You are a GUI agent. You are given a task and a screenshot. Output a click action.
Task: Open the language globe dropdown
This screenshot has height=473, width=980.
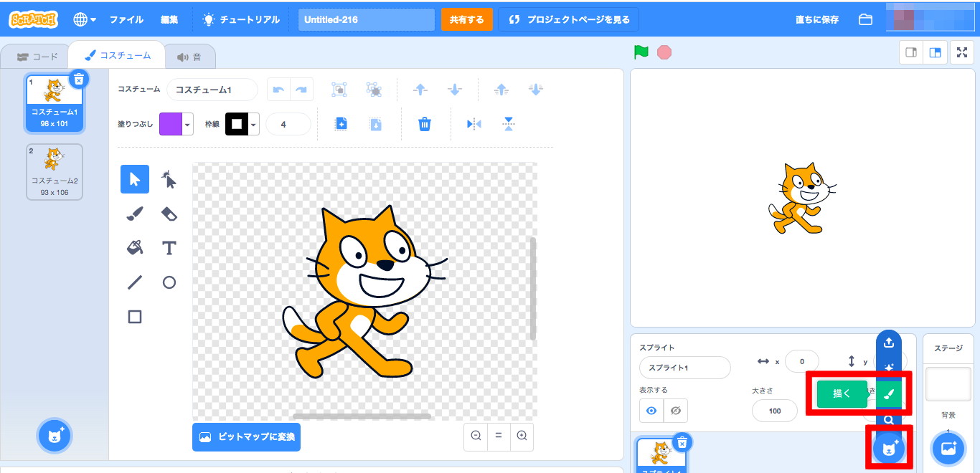(85, 19)
